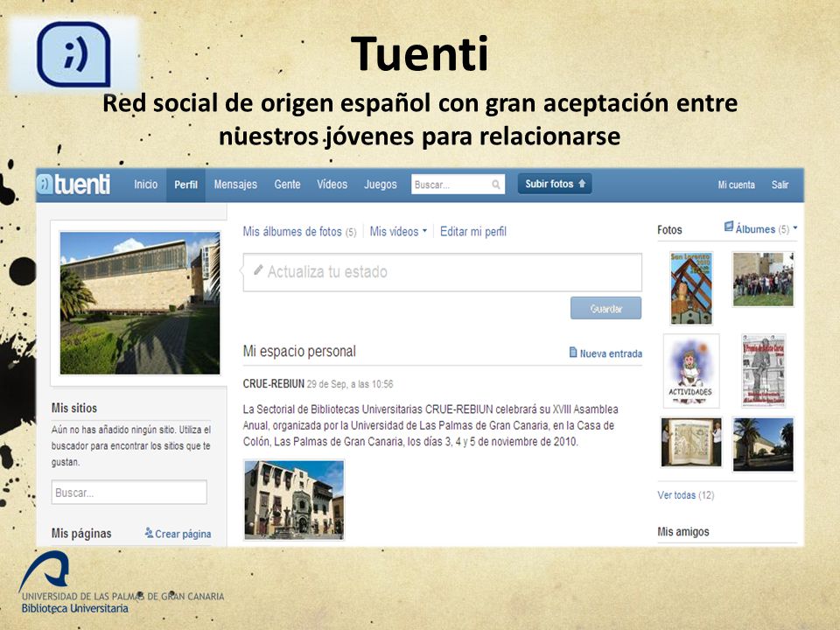Image resolution: width=840 pixels, height=630 pixels.
Task: Open the Casa de Colón post image
Action: tap(294, 500)
